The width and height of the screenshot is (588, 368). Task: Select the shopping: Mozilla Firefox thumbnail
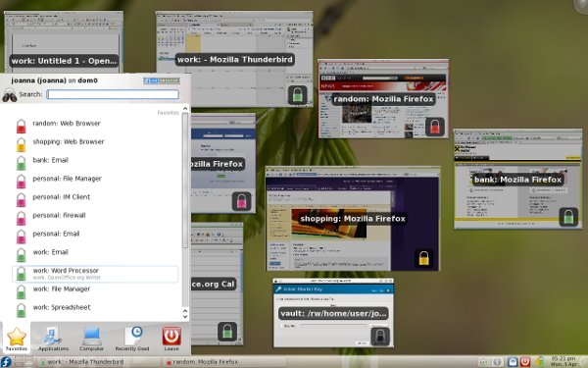353,219
